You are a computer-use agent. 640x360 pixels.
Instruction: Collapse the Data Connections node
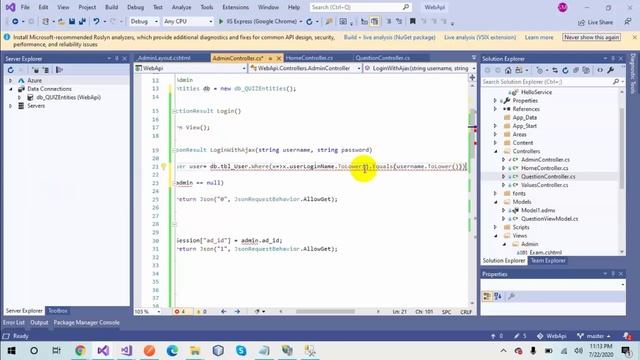11,89
